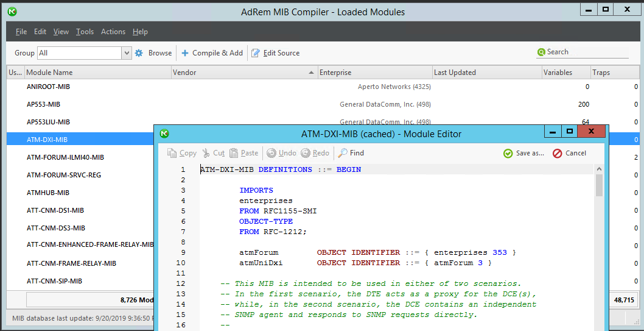Open the Actions menu
This screenshot has width=644, height=331.
click(x=113, y=32)
